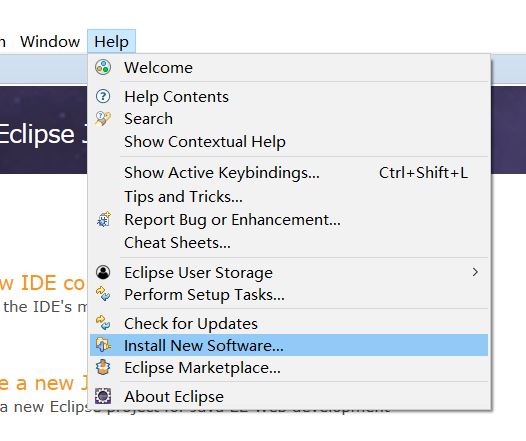526x441 pixels.
Task: Select Show Active Keybindings entry
Action: click(x=289, y=173)
